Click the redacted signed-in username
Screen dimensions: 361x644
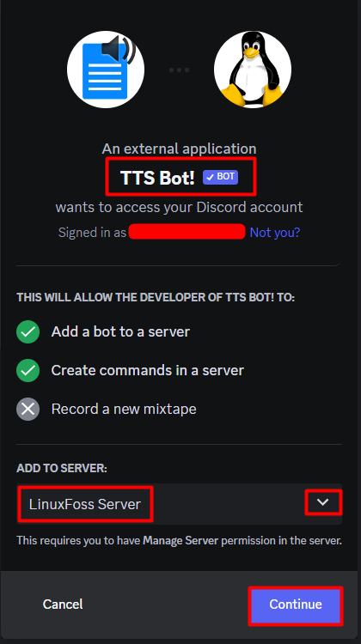pyautogui.click(x=187, y=231)
